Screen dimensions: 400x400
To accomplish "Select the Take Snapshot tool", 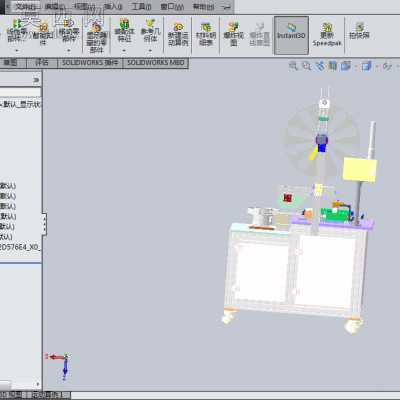I will pos(359,31).
